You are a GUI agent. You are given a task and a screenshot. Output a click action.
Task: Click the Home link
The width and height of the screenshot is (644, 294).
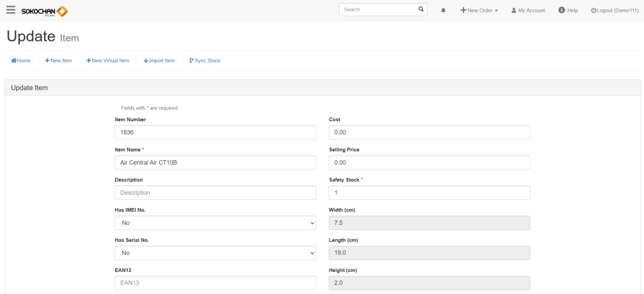21,61
